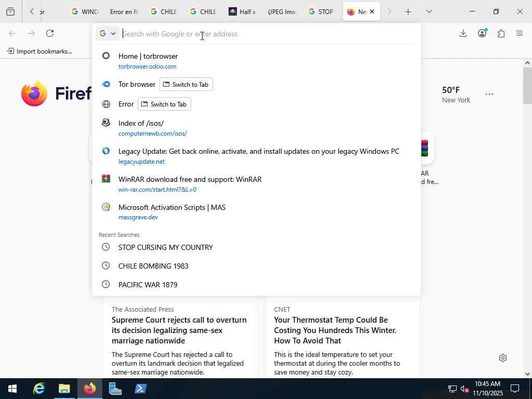
Task: Close the current New Tab
Action: (x=372, y=11)
